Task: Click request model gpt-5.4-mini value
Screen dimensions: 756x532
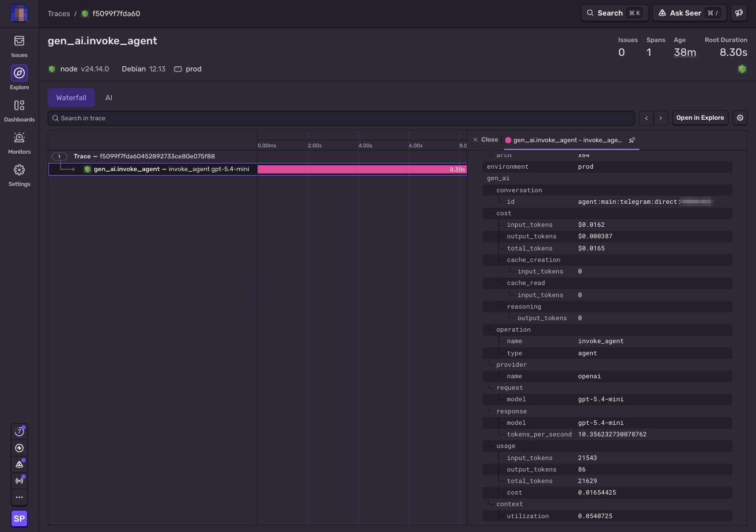Action: 600,399
